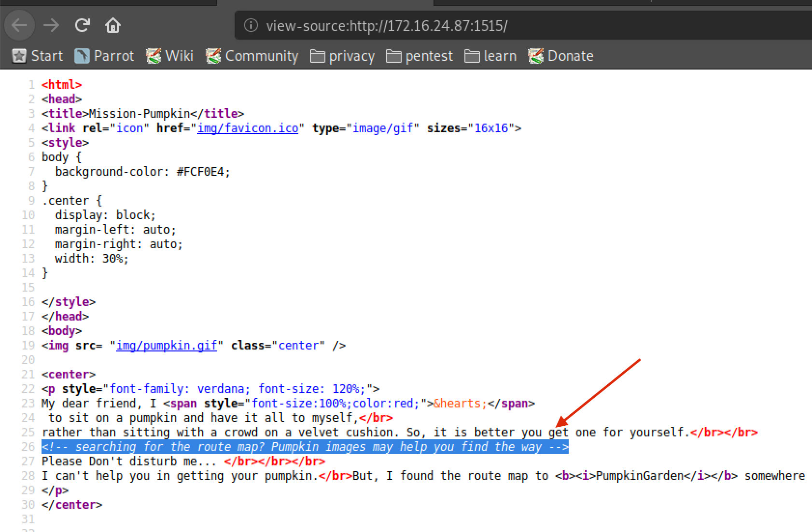The width and height of the screenshot is (812, 532).
Task: Click the highlighted HTML comment on line 26
Action: 305,447
